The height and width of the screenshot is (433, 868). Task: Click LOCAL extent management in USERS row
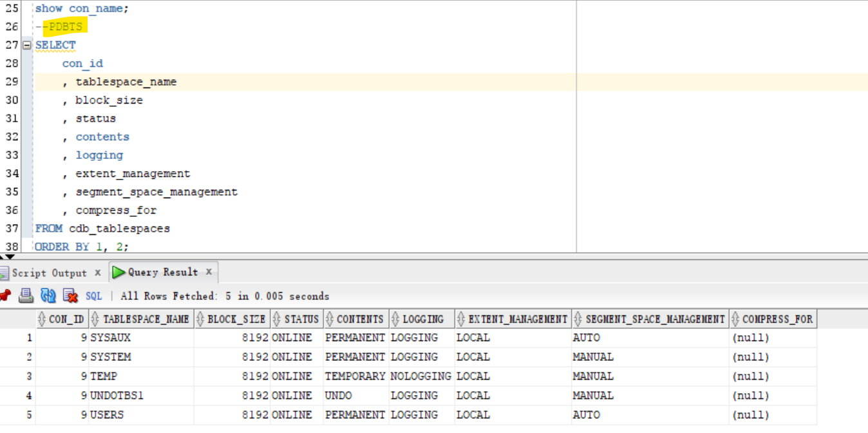pyautogui.click(x=513, y=415)
